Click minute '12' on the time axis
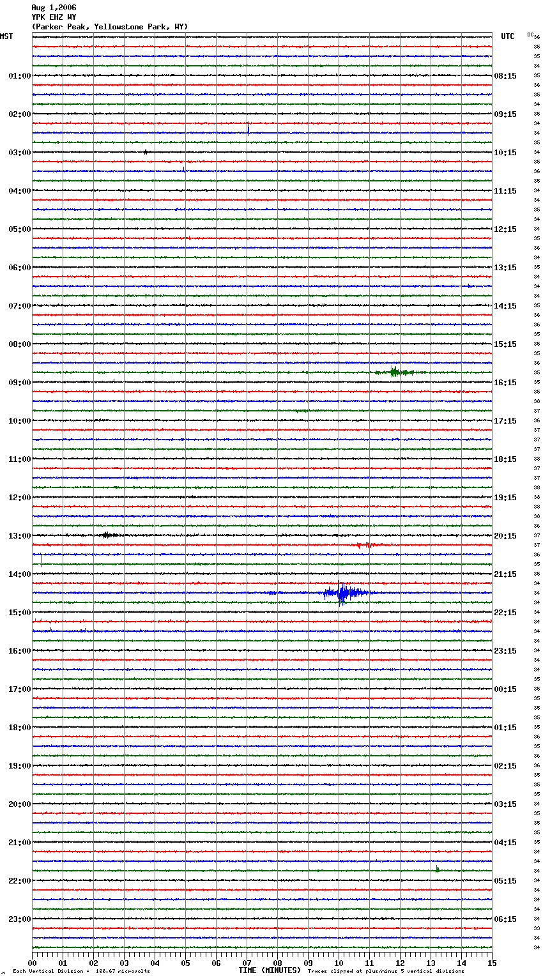Viewport: 543px width, 980px height. [400, 963]
